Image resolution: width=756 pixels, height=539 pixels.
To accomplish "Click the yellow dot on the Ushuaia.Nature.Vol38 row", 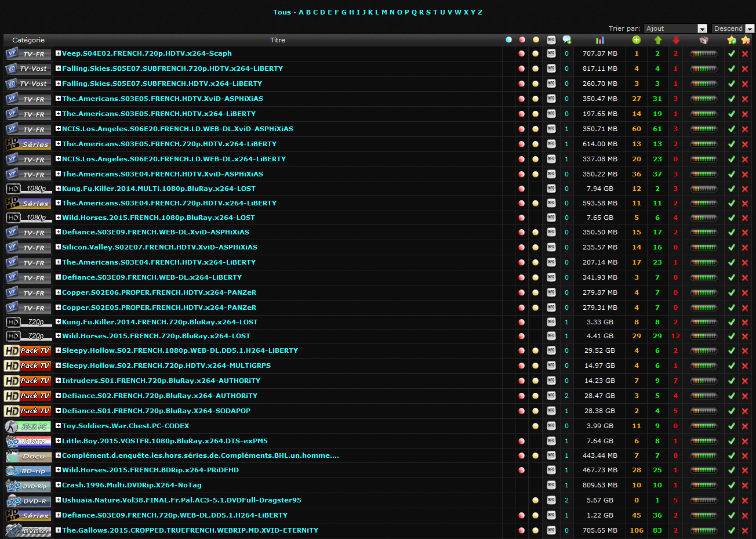I will [536, 500].
